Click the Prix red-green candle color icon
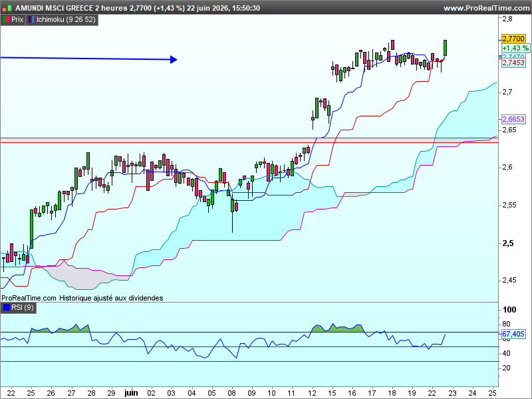Viewport: 532px width, 399px height. coord(7,20)
